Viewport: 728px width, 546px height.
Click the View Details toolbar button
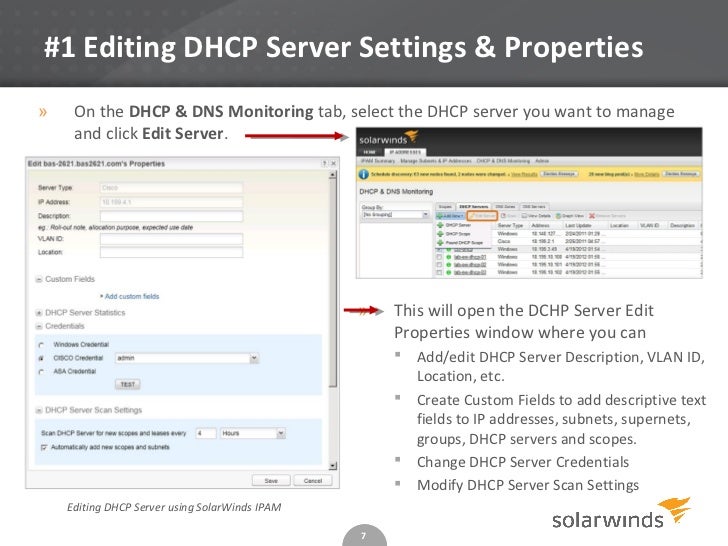click(536, 216)
